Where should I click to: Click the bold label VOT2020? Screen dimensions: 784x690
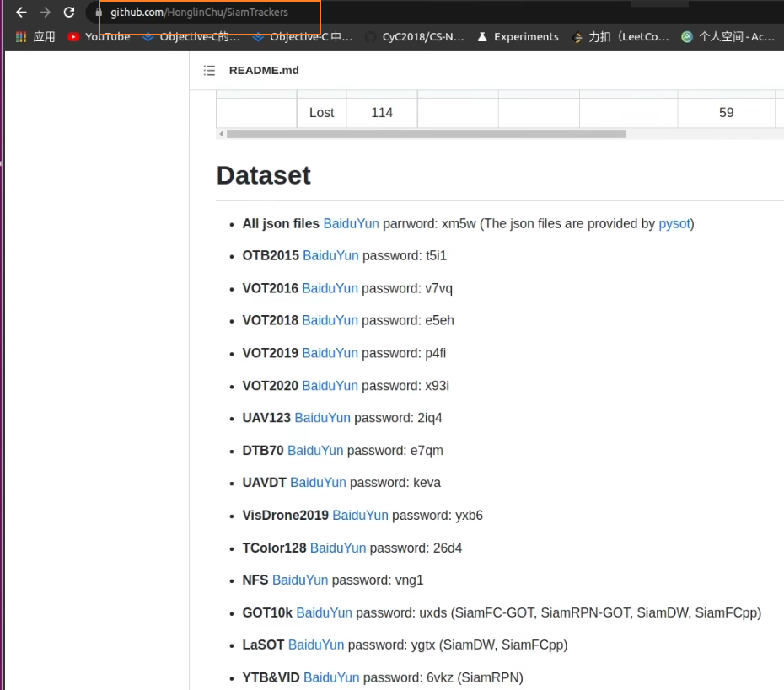coord(270,386)
